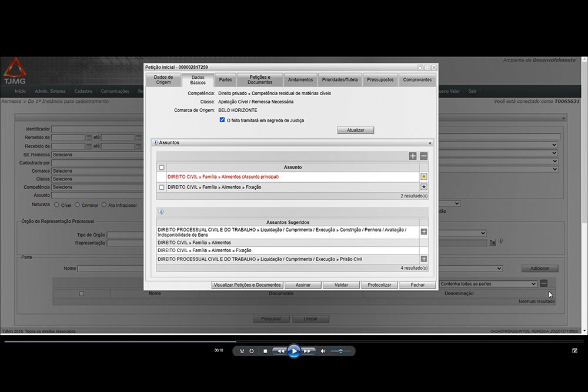Toggle repeat in the media player
588x392 pixels.
[252, 351]
